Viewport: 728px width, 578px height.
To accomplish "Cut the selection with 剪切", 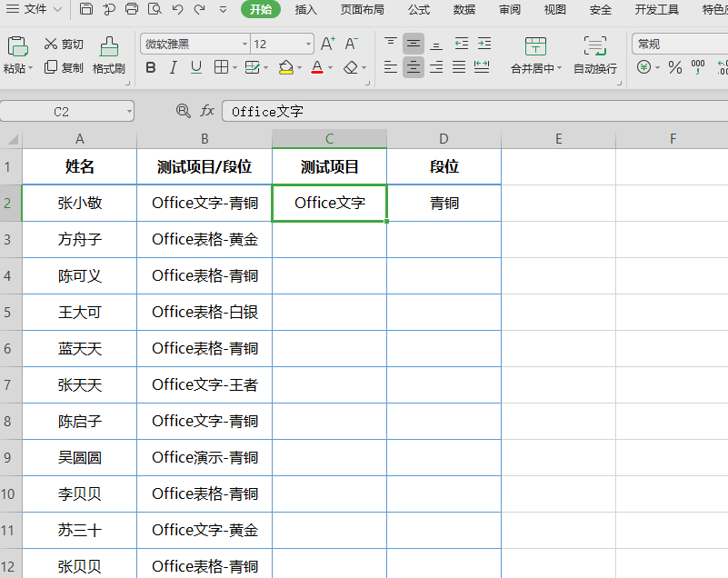I will pyautogui.click(x=64, y=45).
